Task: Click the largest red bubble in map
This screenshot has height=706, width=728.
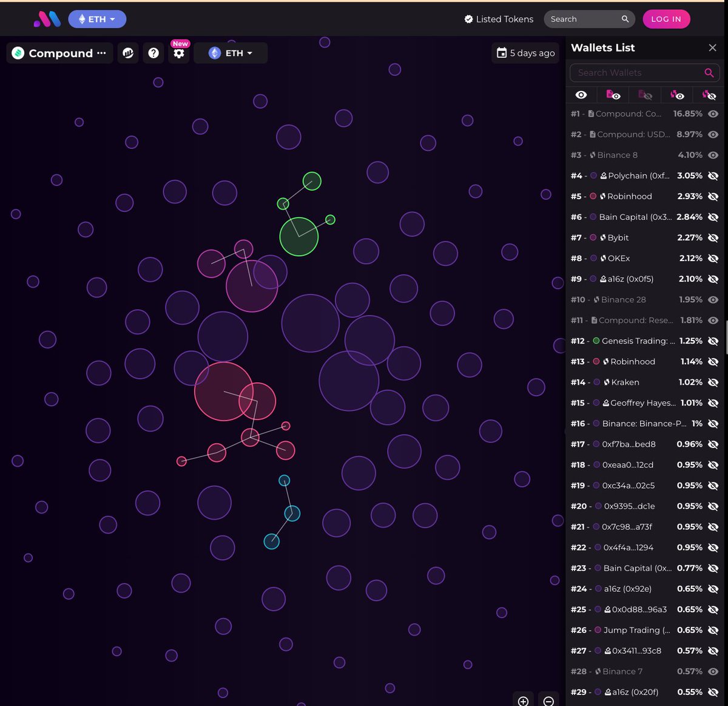Action: click(224, 391)
